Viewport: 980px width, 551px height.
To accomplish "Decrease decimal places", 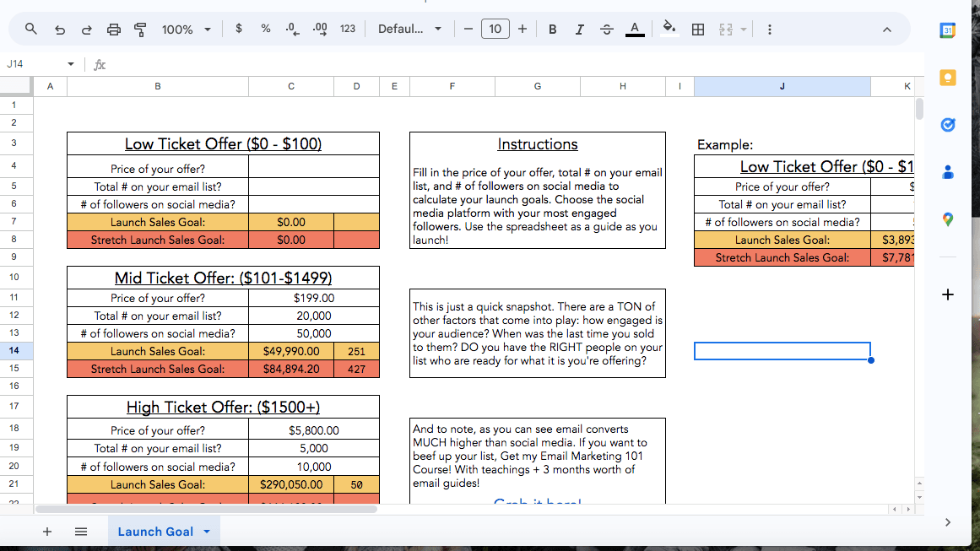I will tap(292, 29).
